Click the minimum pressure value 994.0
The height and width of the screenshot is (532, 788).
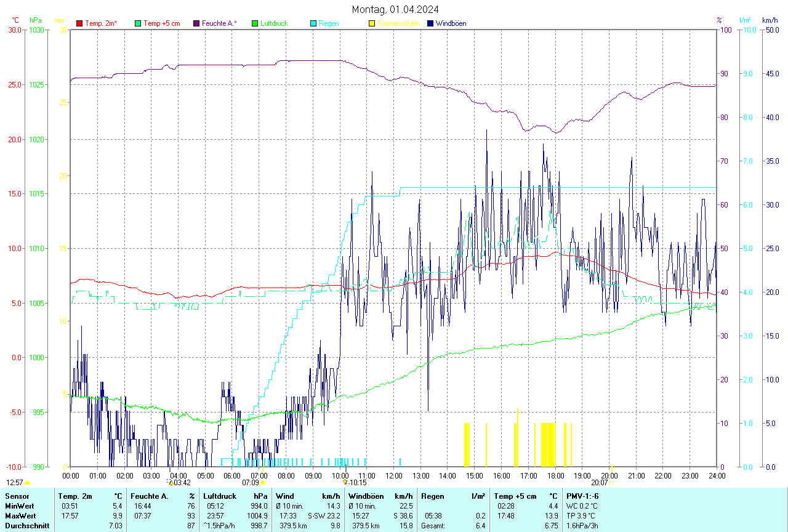point(259,506)
